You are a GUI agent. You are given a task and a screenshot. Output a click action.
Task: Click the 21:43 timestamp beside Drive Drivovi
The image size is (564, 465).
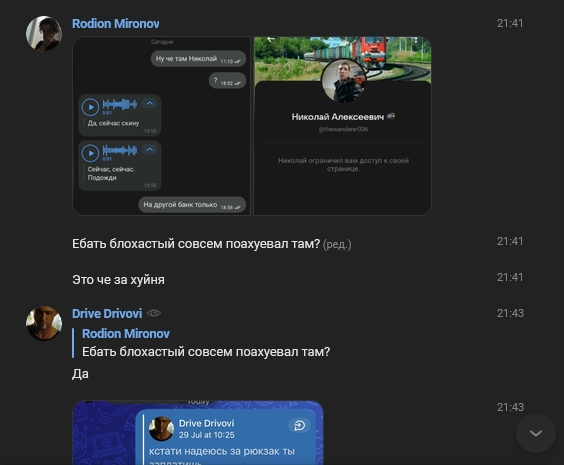pyautogui.click(x=510, y=313)
